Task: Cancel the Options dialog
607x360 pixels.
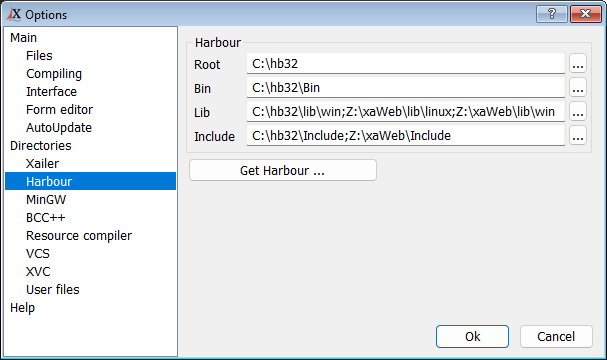Action: click(x=556, y=336)
